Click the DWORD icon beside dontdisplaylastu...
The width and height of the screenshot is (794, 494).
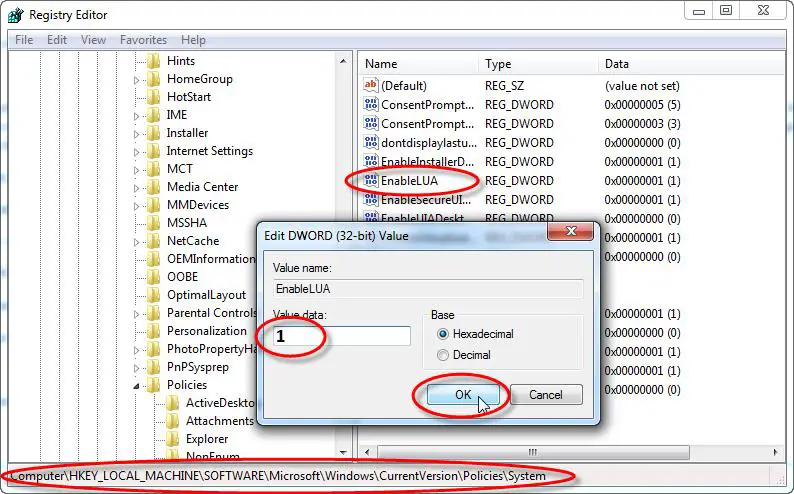point(371,142)
